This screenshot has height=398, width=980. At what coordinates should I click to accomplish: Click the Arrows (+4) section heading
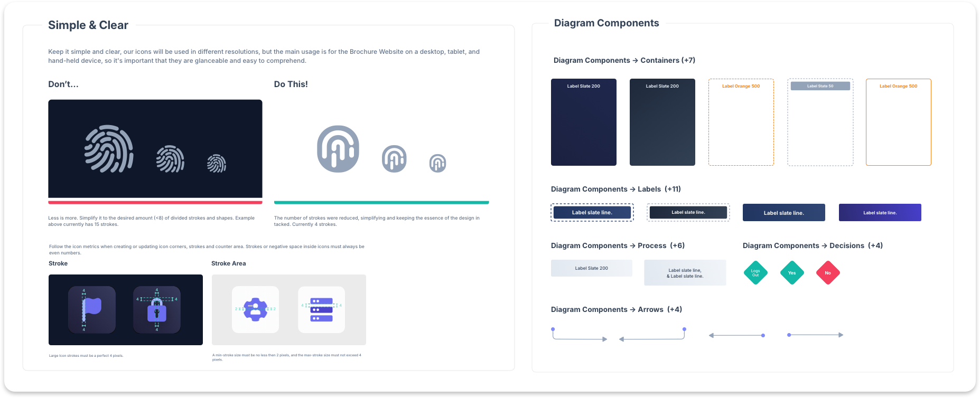(617, 310)
